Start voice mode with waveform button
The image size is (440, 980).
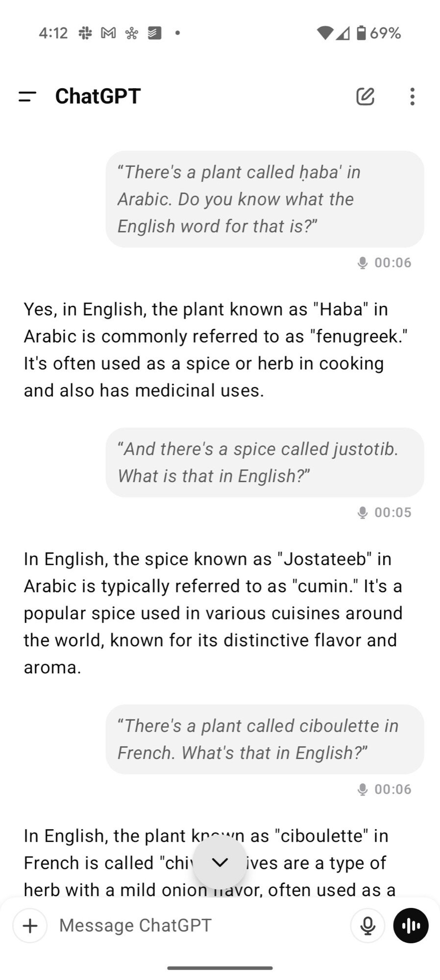click(411, 926)
